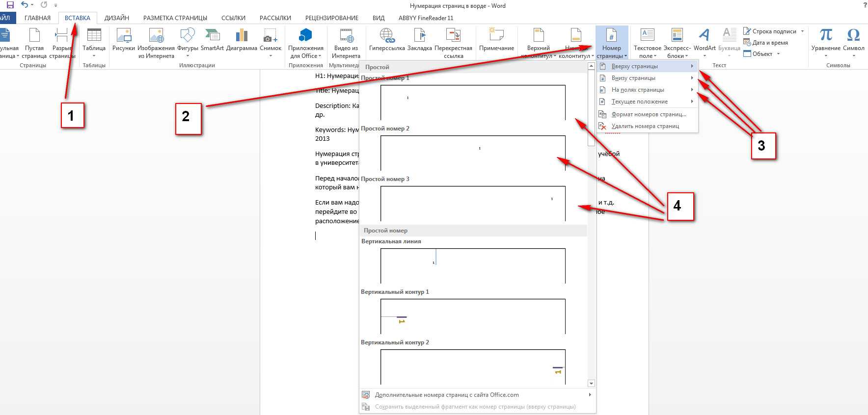
Task: Switch to the ССЫЛКИ tab
Action: 233,18
